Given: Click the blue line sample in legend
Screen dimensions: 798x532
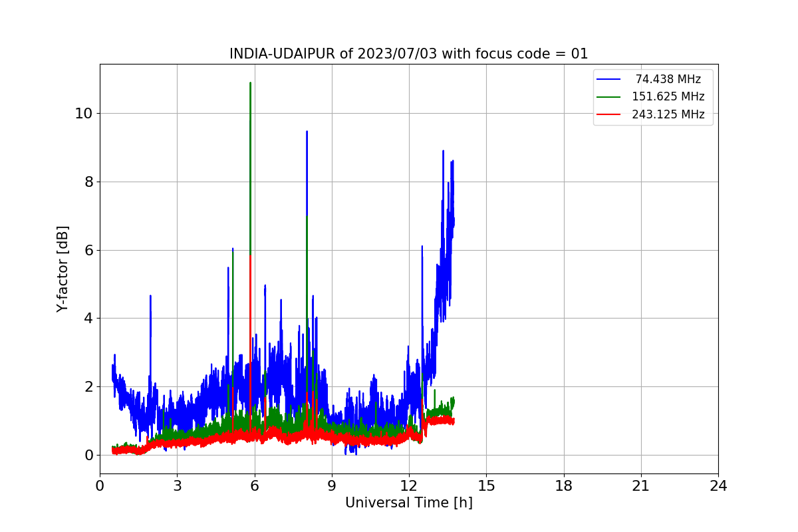Looking at the screenshot, I should (608, 79).
